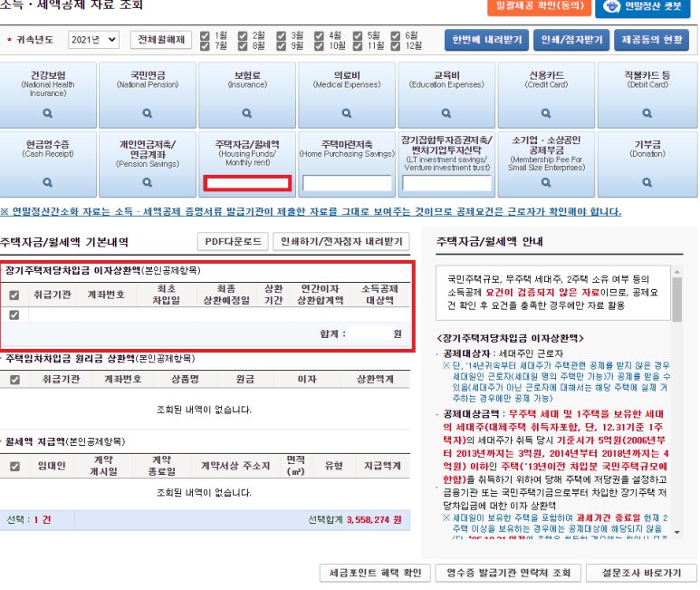Open the 건강보험 magnifier search icon
This screenshot has height=590, width=700.
[x=47, y=113]
